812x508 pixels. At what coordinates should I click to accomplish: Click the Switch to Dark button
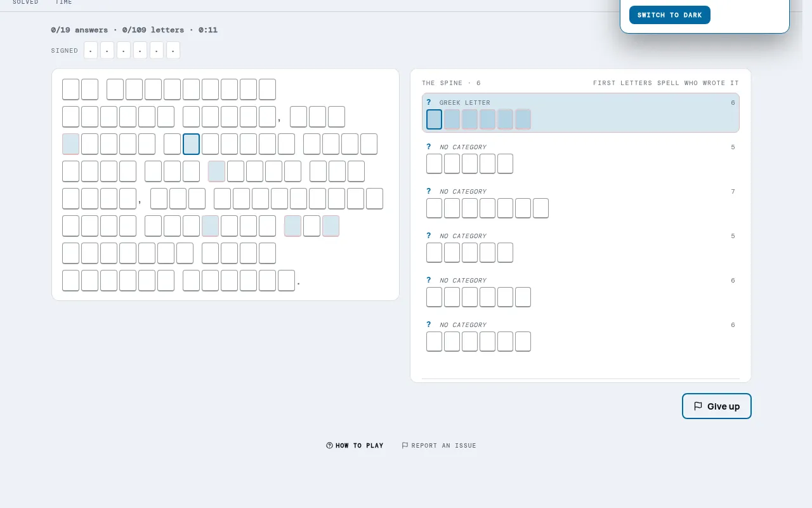pos(669,15)
